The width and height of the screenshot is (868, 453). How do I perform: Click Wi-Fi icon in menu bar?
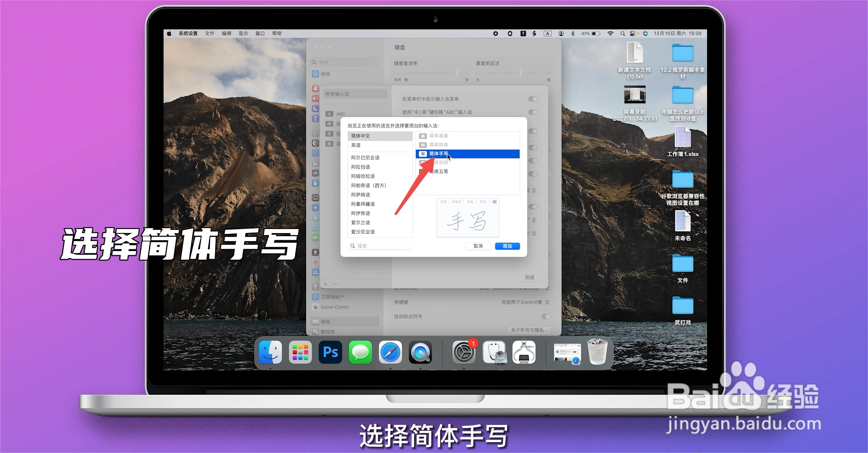click(x=610, y=33)
